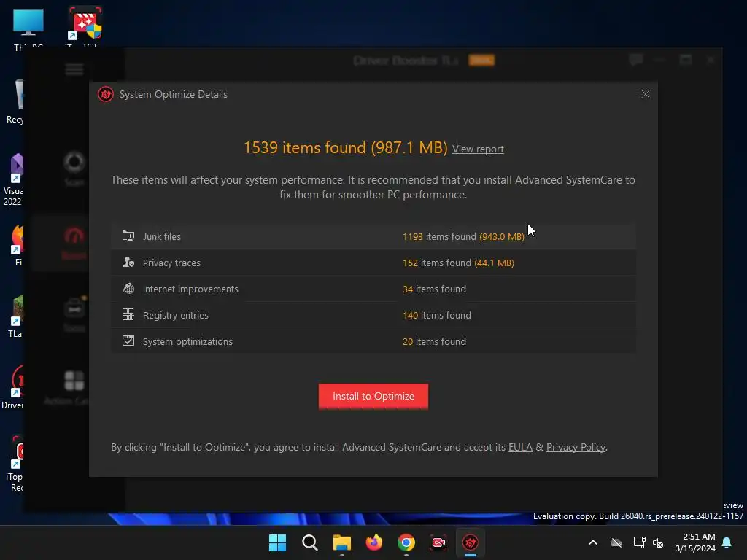Click the muted volume tray icon
This screenshot has height=560, width=747.
pyautogui.click(x=659, y=542)
